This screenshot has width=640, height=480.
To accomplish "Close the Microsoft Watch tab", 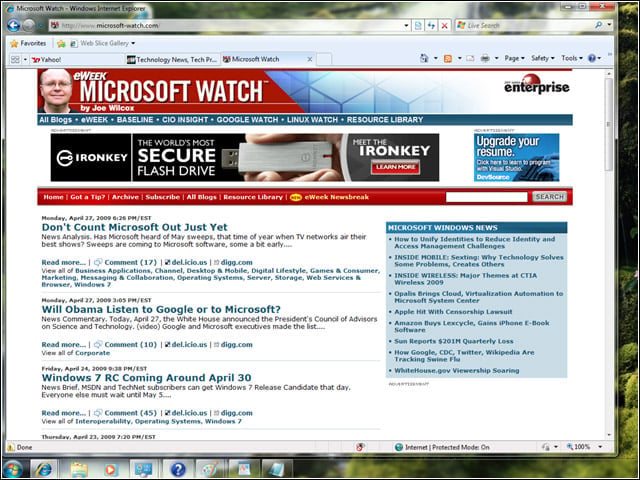I will (x=310, y=60).
